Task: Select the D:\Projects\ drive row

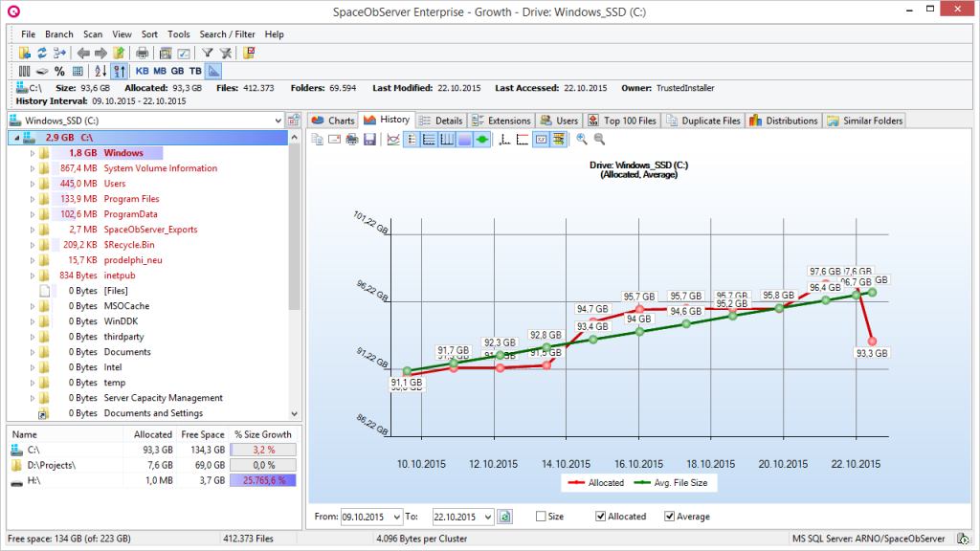Action: pos(153,466)
